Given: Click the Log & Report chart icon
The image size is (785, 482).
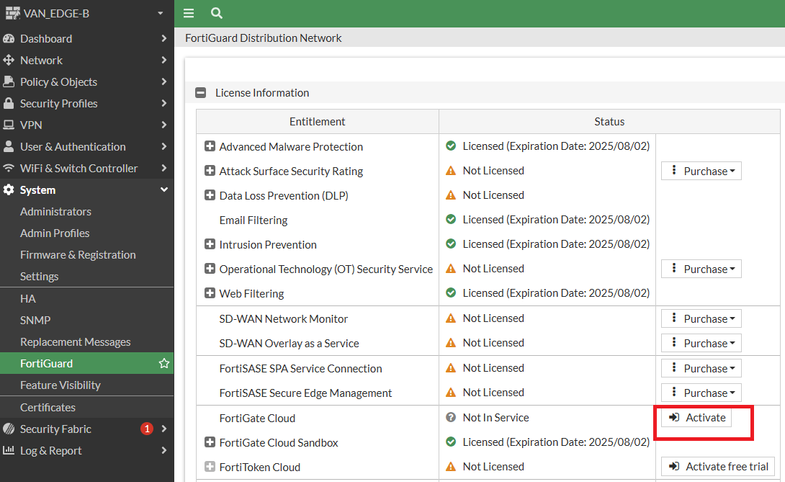Looking at the screenshot, I should click(x=9, y=451).
